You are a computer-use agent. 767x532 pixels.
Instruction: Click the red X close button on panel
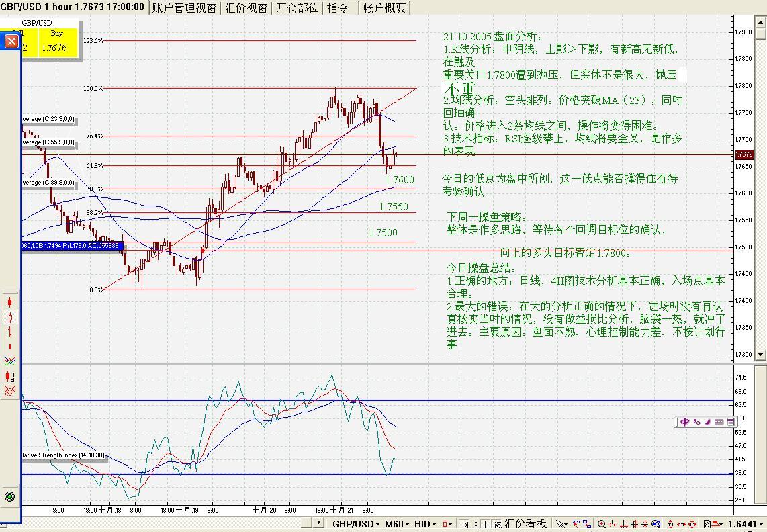(x=11, y=42)
